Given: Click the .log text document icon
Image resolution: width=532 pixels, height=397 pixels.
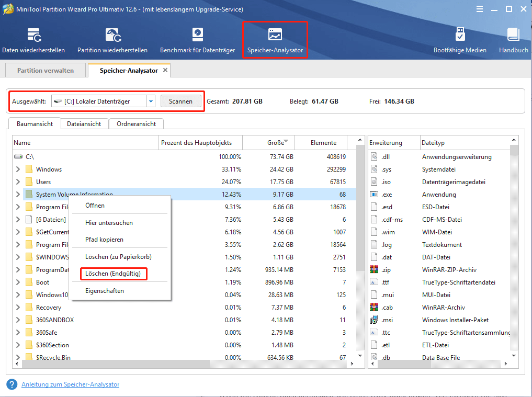Looking at the screenshot, I should coord(374,245).
